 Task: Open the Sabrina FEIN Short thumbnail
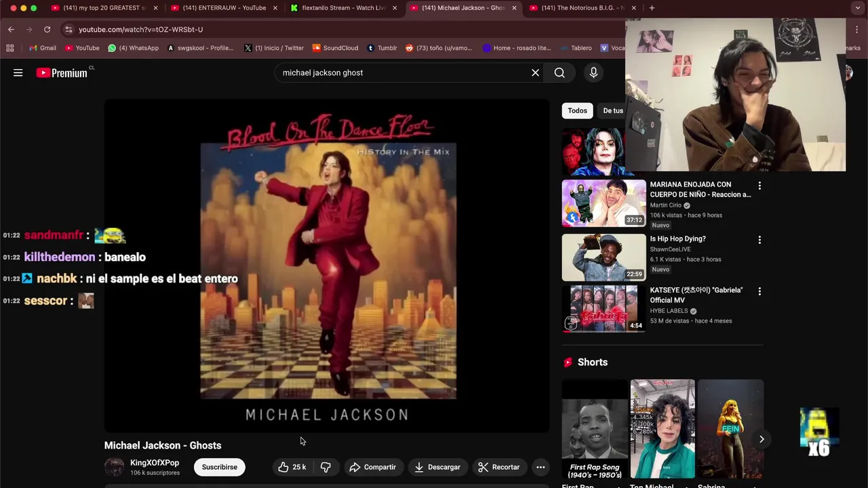730,429
